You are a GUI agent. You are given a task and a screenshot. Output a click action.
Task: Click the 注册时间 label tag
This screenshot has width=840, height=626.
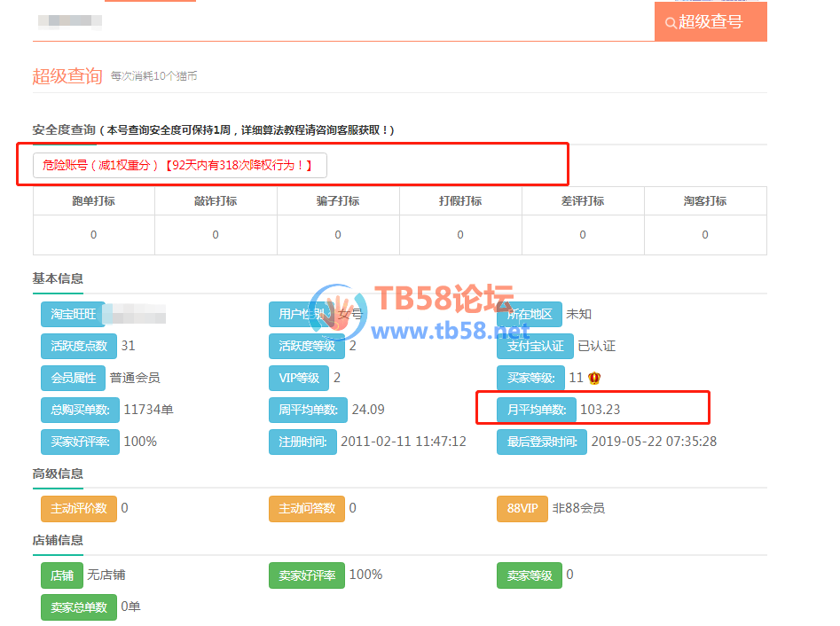302,442
